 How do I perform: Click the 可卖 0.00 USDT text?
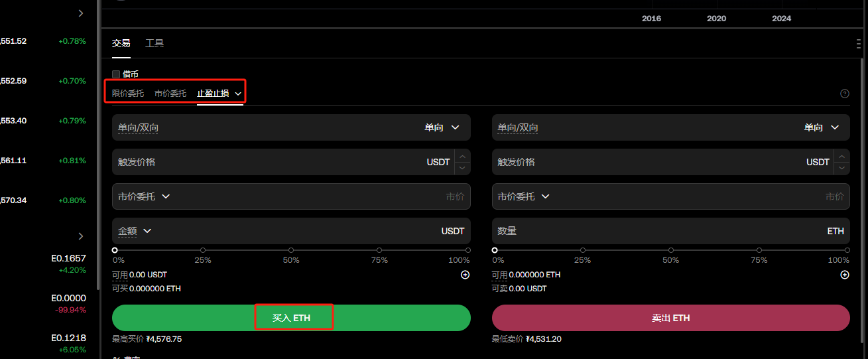tap(519, 289)
